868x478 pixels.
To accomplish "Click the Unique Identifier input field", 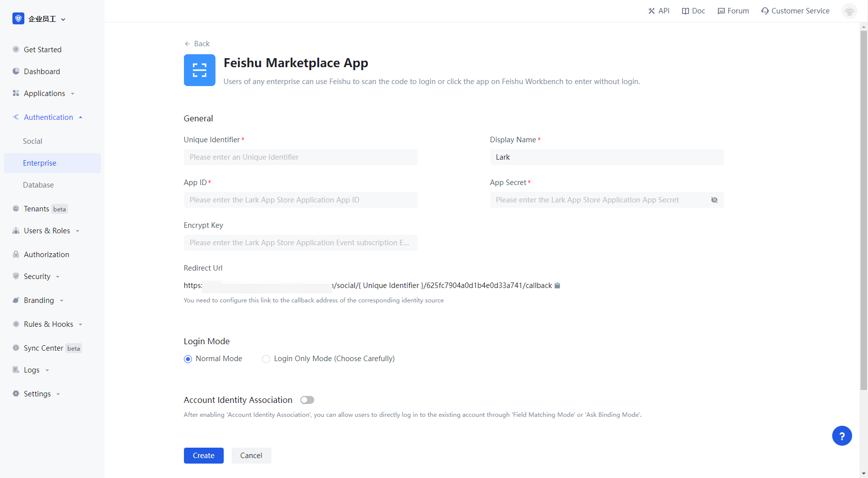I will (x=300, y=157).
